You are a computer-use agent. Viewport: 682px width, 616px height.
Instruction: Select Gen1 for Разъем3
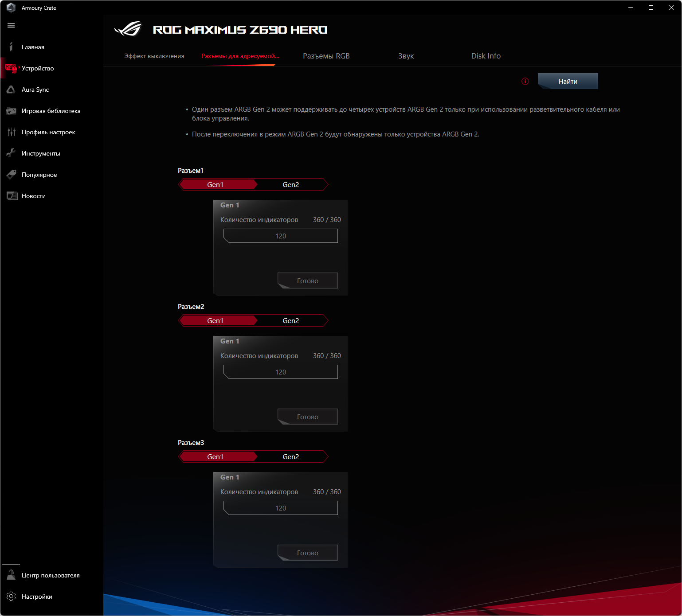click(x=218, y=456)
